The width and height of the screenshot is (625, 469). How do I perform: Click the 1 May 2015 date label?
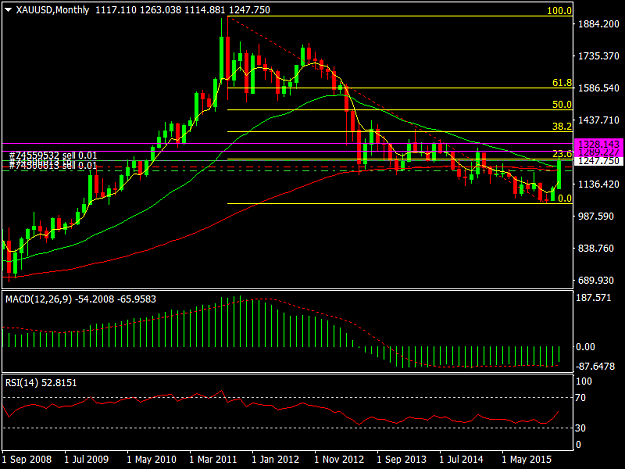tap(527, 459)
